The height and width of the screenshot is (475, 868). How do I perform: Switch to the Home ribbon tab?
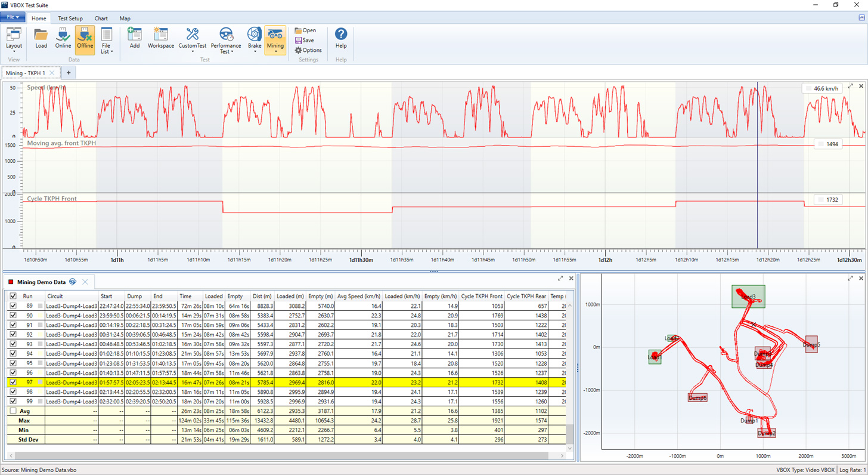point(39,18)
